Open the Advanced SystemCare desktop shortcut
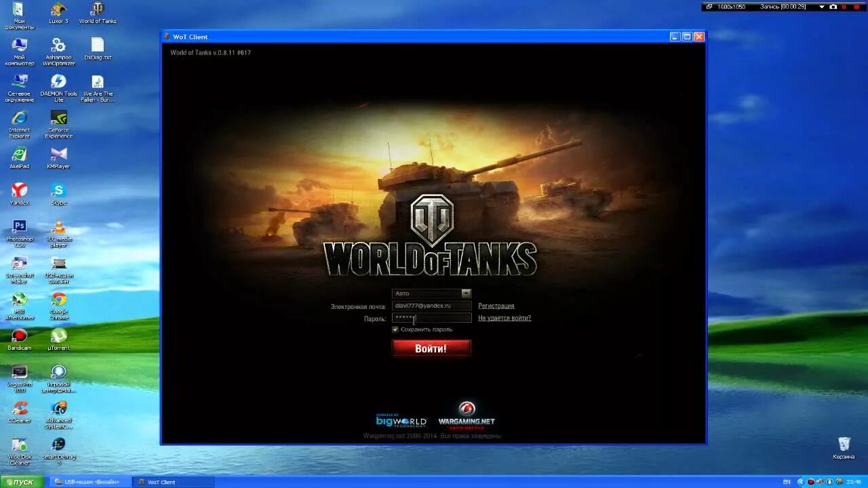Viewport: 868px width, 488px height. pos(58,415)
